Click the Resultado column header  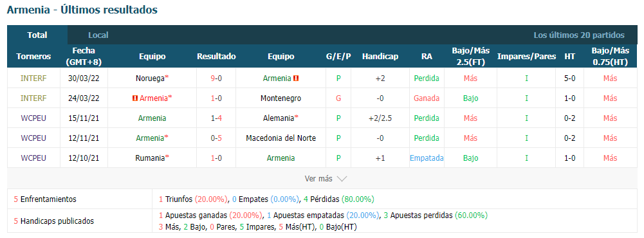click(216, 57)
